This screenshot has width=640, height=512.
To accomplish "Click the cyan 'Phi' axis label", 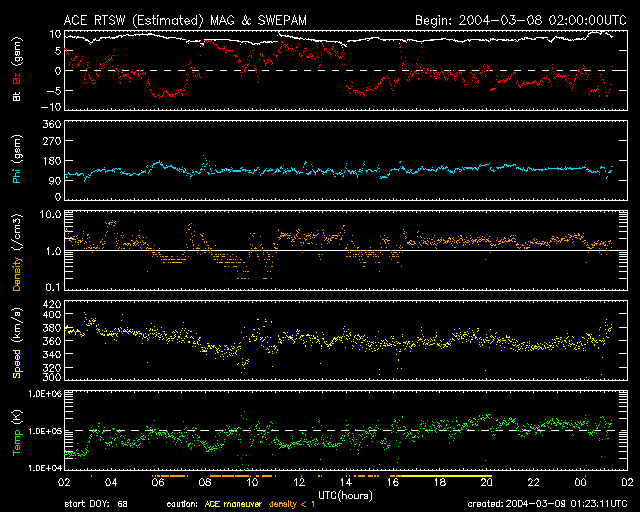I will pyautogui.click(x=17, y=175).
